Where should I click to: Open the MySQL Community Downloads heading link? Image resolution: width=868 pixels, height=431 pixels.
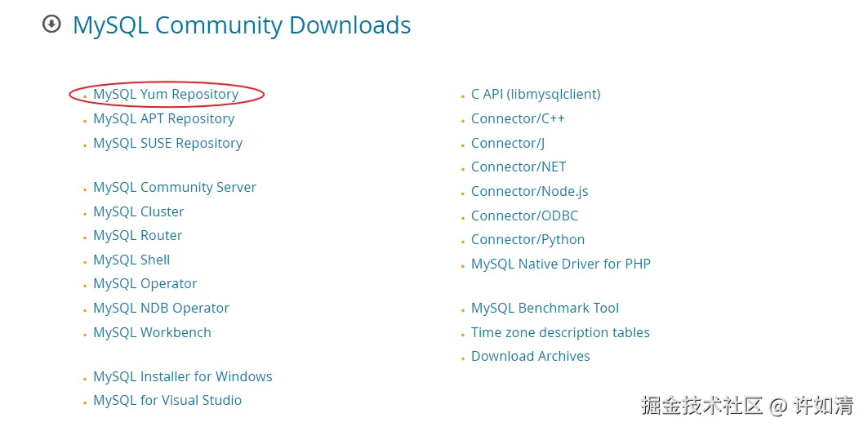click(242, 25)
